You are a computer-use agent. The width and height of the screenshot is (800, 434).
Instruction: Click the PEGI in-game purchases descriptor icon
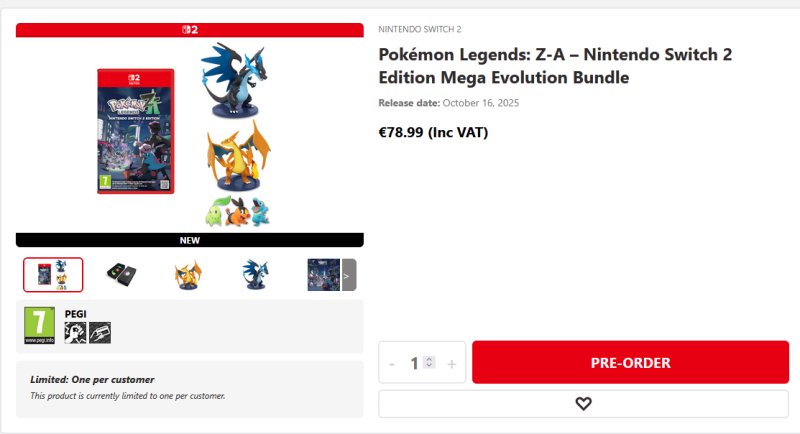tap(99, 333)
